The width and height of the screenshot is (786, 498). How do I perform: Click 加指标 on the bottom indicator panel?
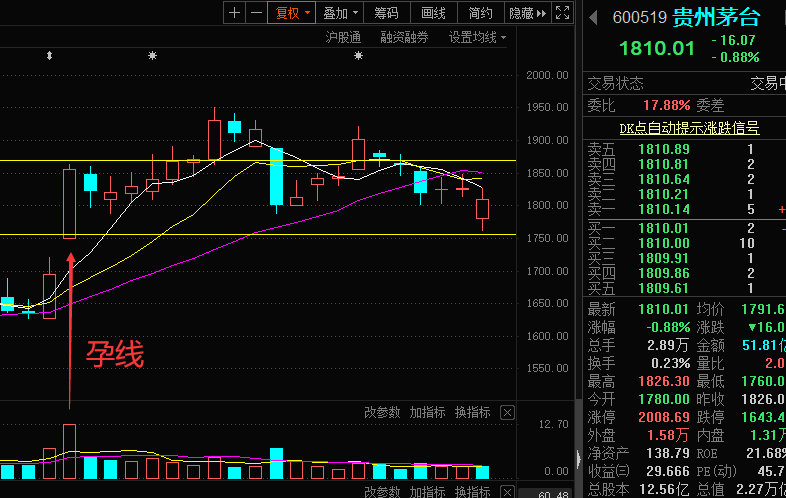(x=427, y=492)
